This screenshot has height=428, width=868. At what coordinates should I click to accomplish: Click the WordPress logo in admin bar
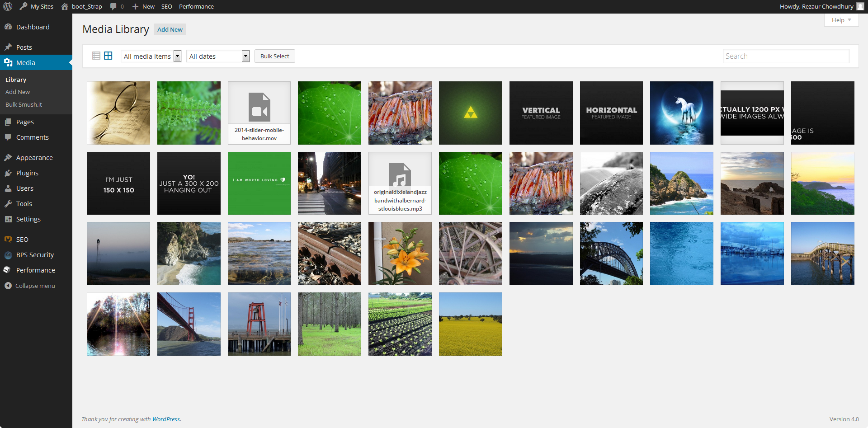click(x=7, y=6)
